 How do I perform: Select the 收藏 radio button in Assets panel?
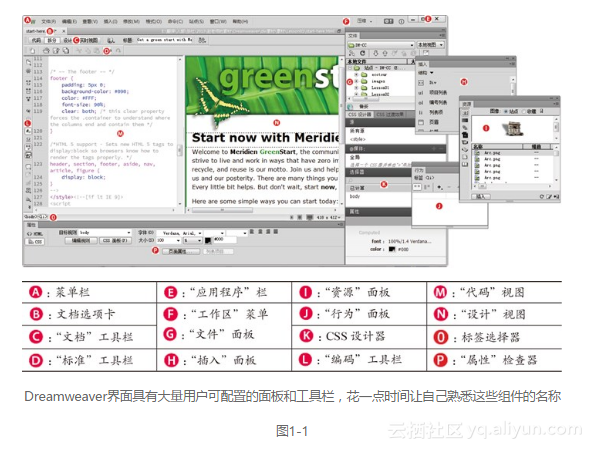(524, 111)
